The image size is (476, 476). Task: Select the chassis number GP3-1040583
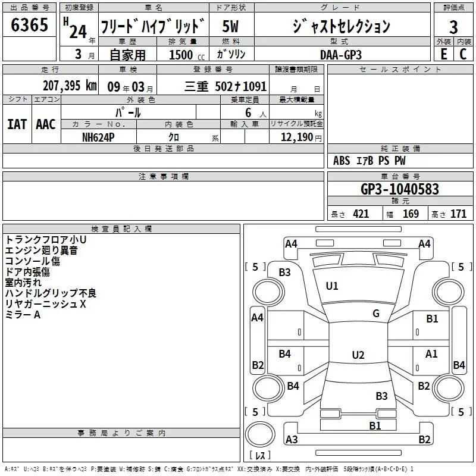coord(400,189)
